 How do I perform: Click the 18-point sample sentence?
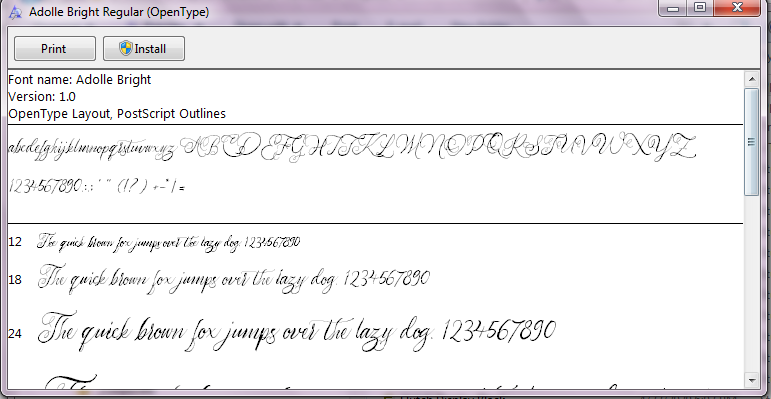click(234, 280)
